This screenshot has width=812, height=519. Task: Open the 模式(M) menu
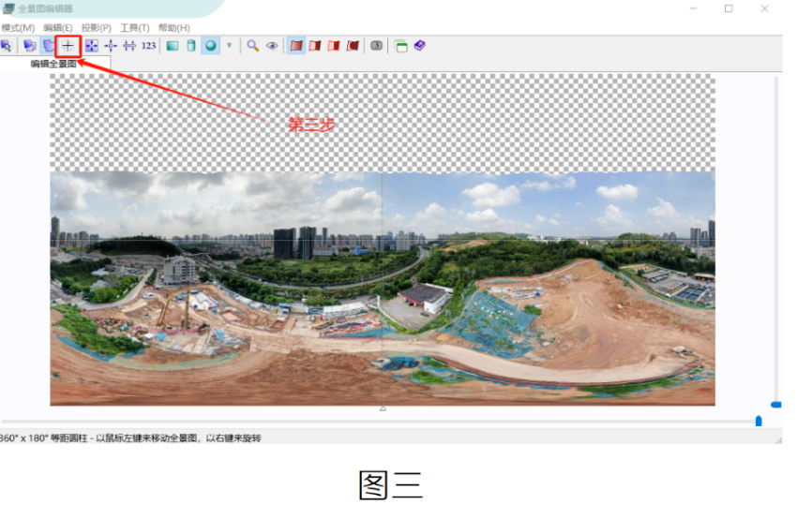pyautogui.click(x=18, y=28)
